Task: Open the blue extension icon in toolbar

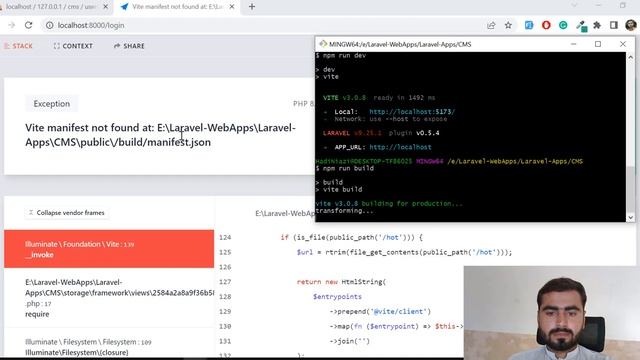Action: 529,25
